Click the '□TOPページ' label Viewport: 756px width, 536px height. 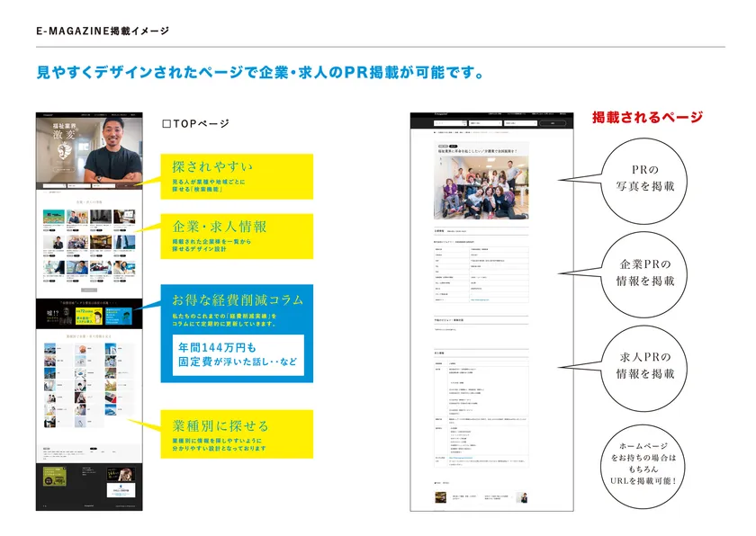pyautogui.click(x=195, y=124)
